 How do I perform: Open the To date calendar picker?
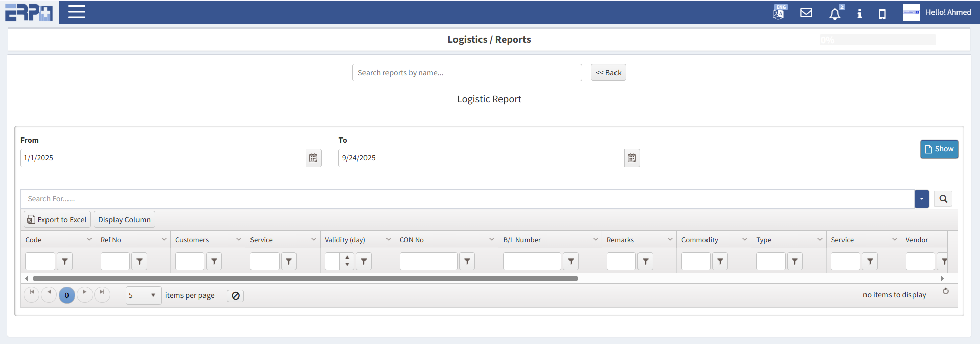pos(632,158)
